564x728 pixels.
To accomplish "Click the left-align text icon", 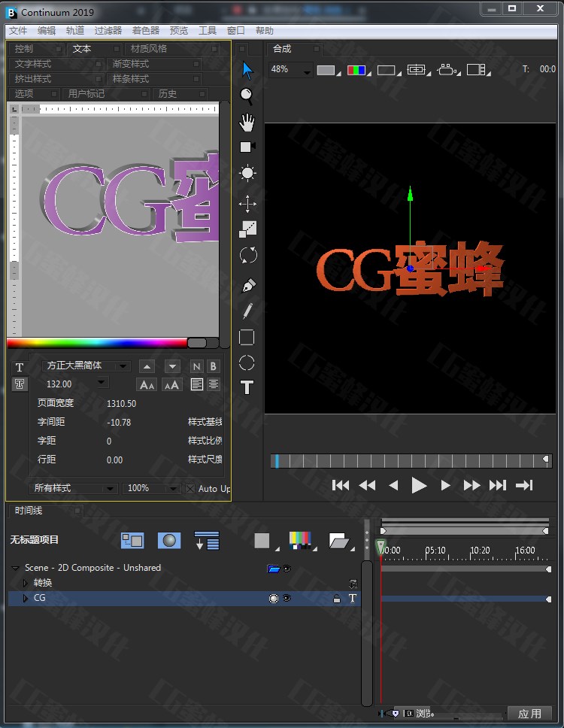I will (197, 384).
